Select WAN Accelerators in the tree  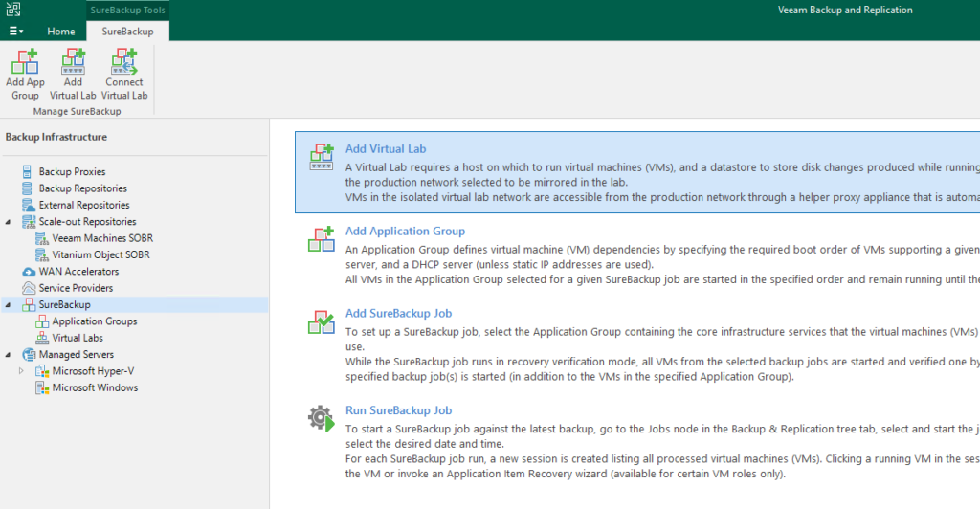78,271
